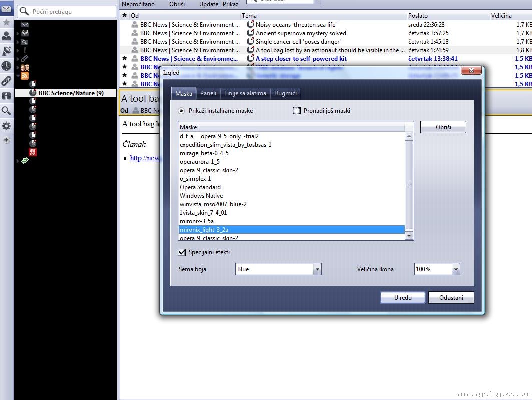Select the exclamation labels icon in tree
Screen dimensions: 532x400
point(25,50)
